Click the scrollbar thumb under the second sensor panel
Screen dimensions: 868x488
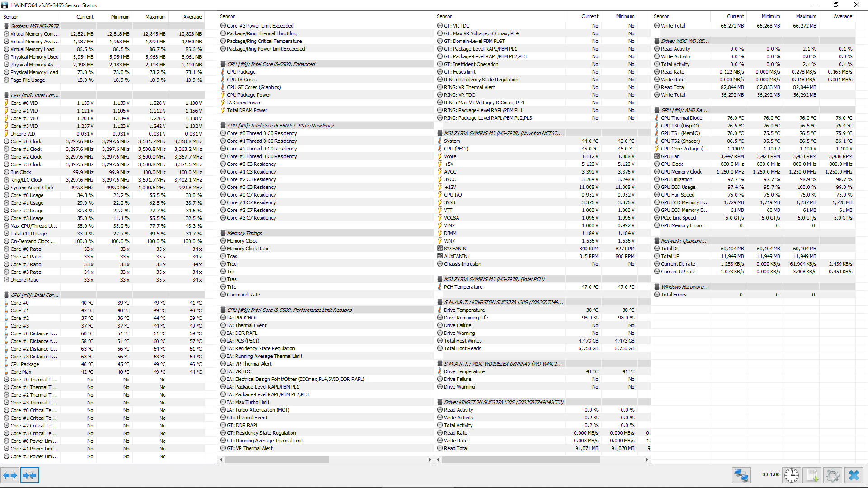[277, 460]
